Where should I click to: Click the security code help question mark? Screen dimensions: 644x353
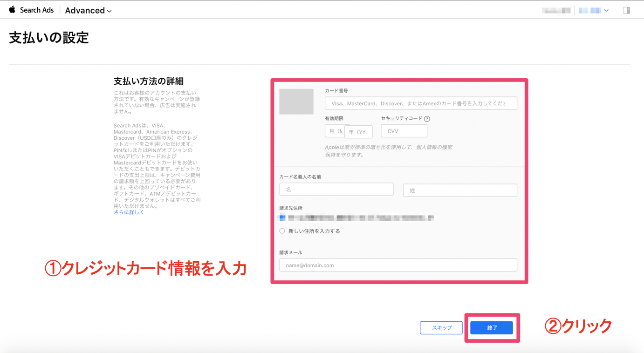pyautogui.click(x=427, y=119)
